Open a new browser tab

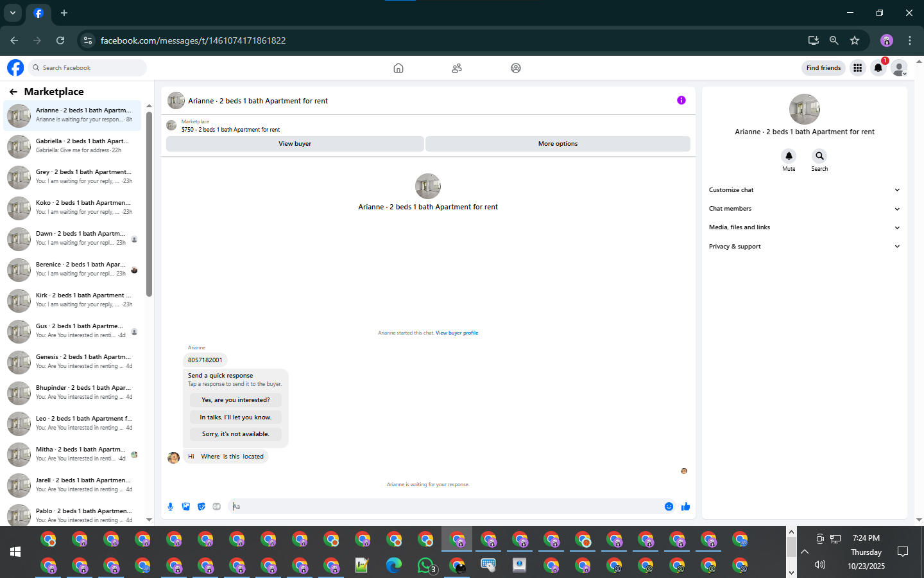(64, 13)
